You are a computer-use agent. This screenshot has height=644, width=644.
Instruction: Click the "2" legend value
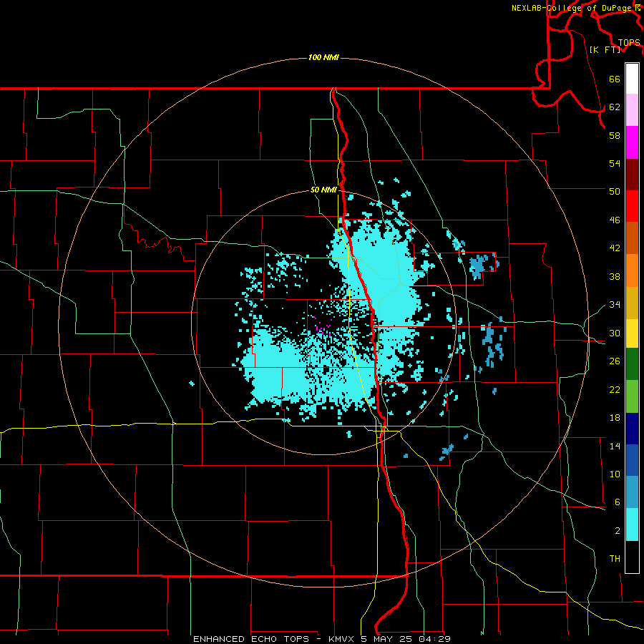[x=617, y=531]
